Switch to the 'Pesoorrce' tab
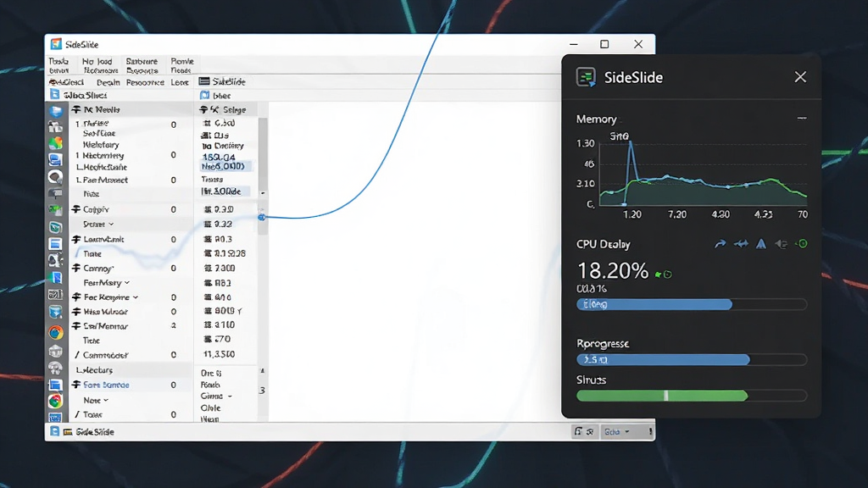This screenshot has height=488, width=868. coord(145,82)
